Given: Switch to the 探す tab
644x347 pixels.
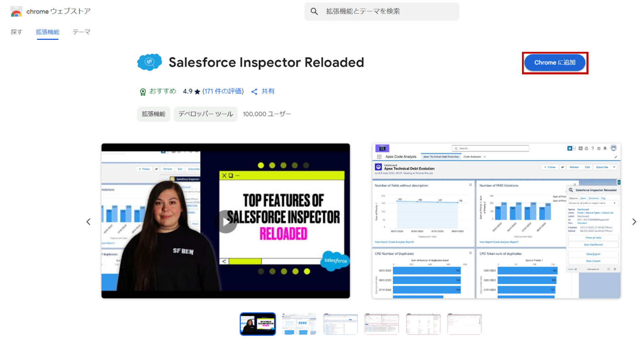Looking at the screenshot, I should pyautogui.click(x=16, y=32).
